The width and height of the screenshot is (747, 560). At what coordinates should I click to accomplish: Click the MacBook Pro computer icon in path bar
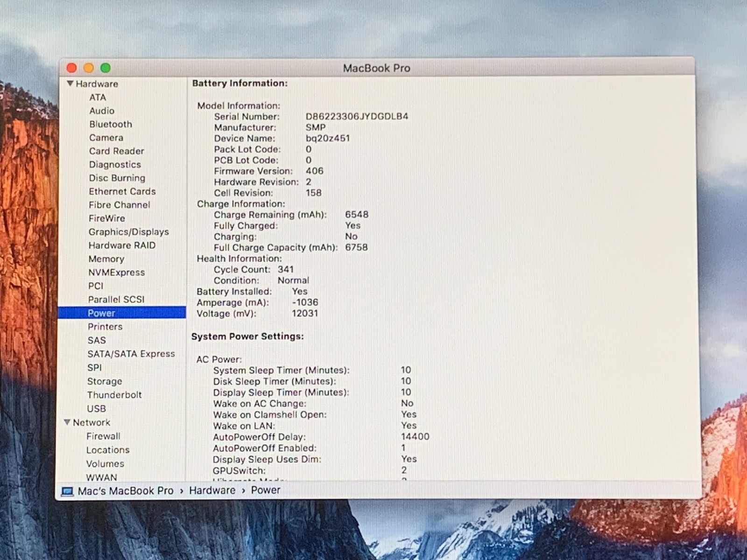tap(67, 491)
